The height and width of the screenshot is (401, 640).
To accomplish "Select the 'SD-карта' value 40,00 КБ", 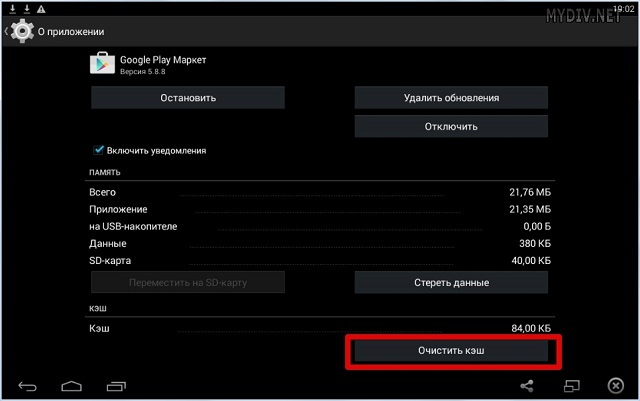I will [531, 261].
